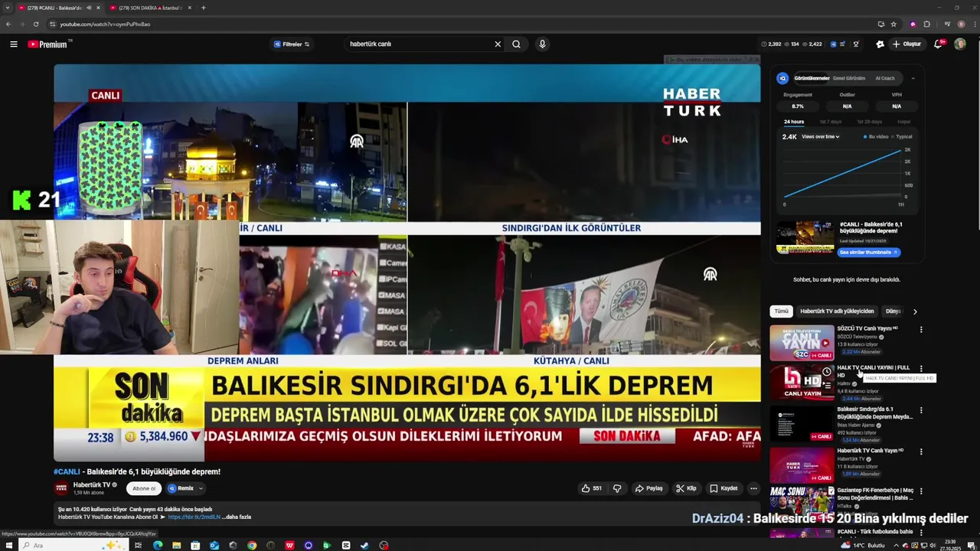Open options for HALK TV video

click(x=921, y=369)
